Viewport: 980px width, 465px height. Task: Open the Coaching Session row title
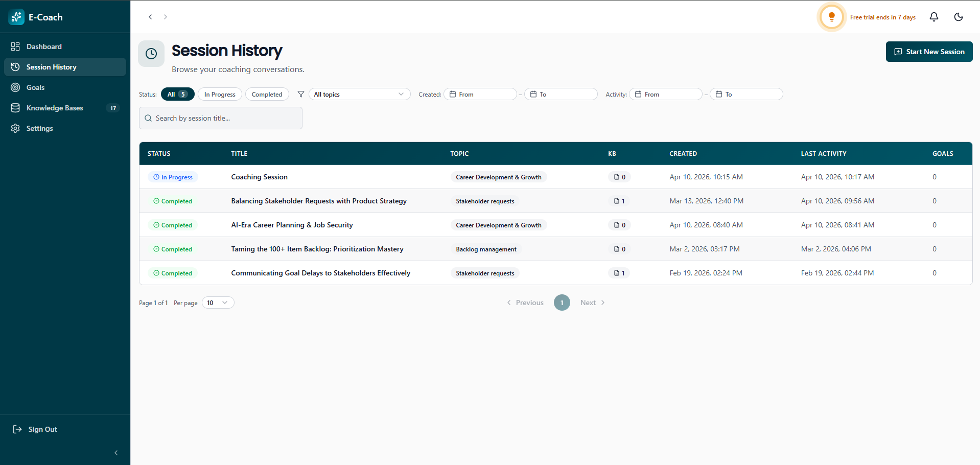coord(259,177)
